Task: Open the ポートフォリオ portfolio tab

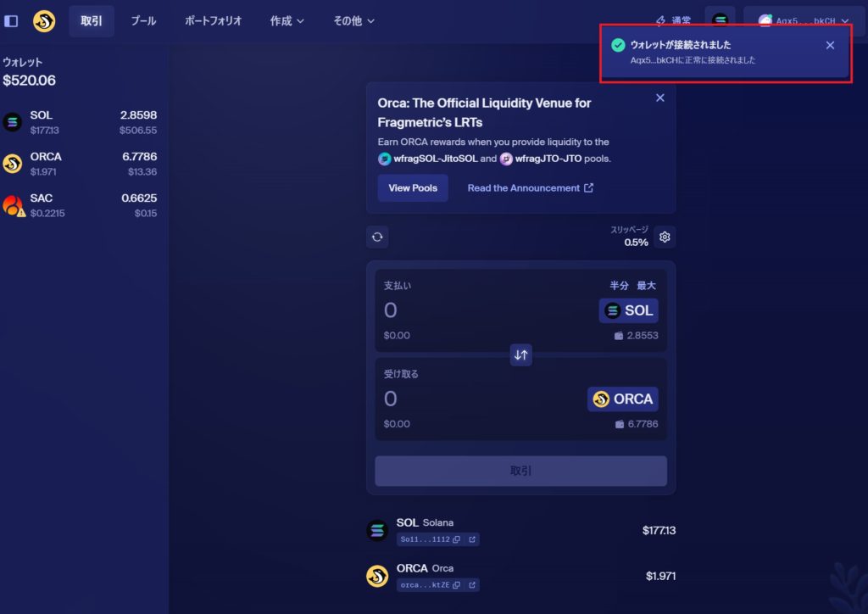Action: [x=213, y=21]
